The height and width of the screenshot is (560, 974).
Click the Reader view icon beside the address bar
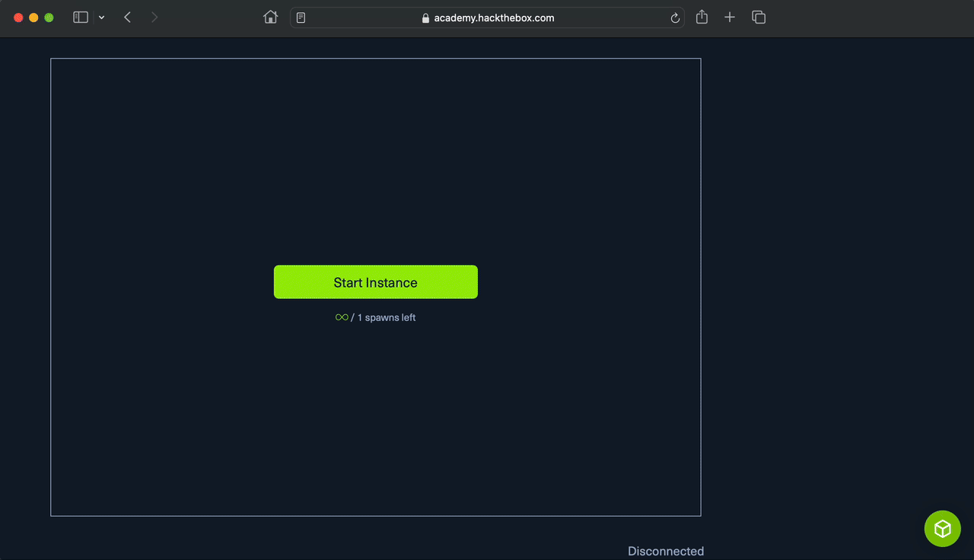(301, 17)
